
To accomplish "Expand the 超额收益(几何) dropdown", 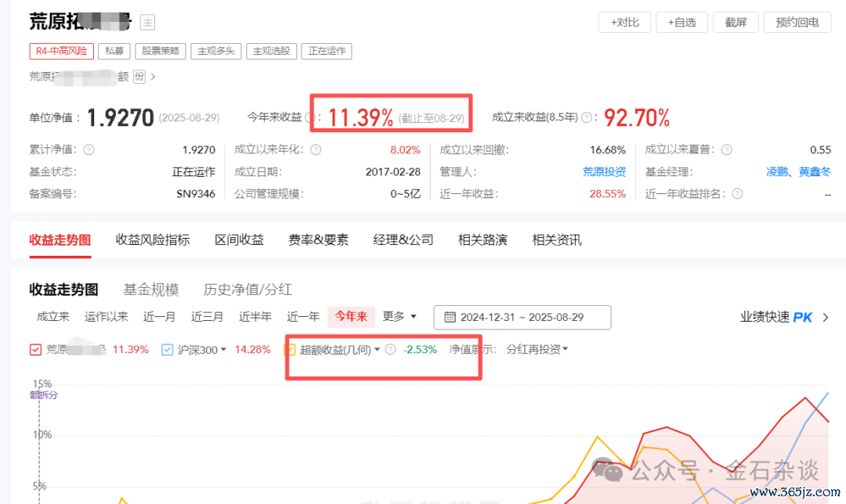I will click(x=377, y=350).
